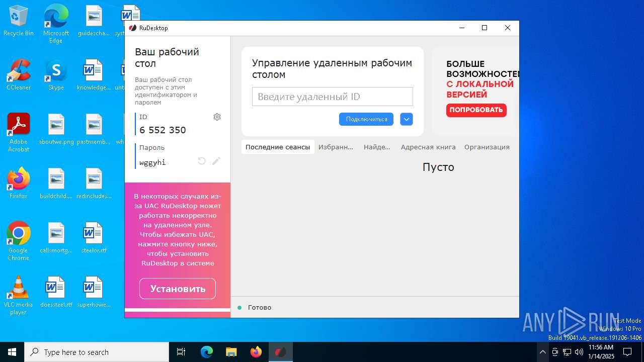The height and width of the screenshot is (362, 644).
Task: Open Recycle Bin desktop icon
Action: (19, 21)
